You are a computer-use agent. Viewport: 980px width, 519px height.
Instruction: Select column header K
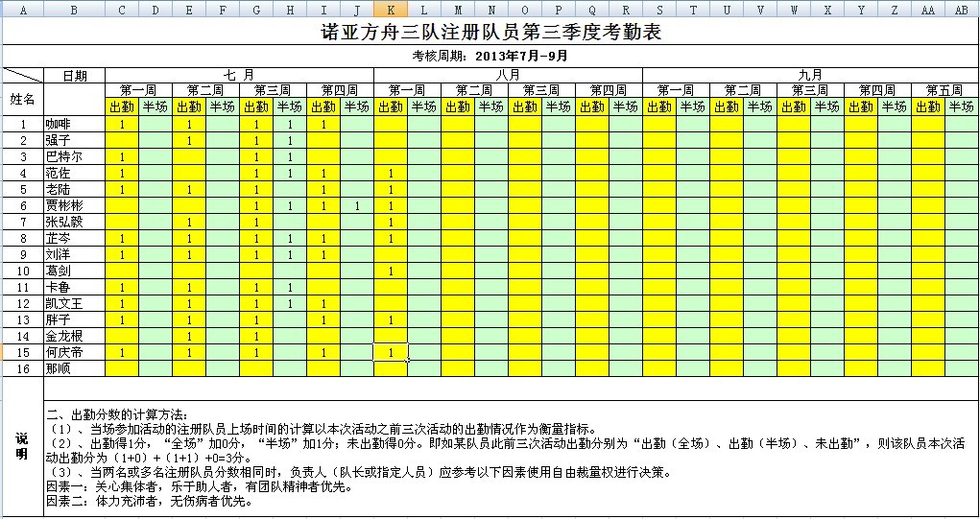391,10
